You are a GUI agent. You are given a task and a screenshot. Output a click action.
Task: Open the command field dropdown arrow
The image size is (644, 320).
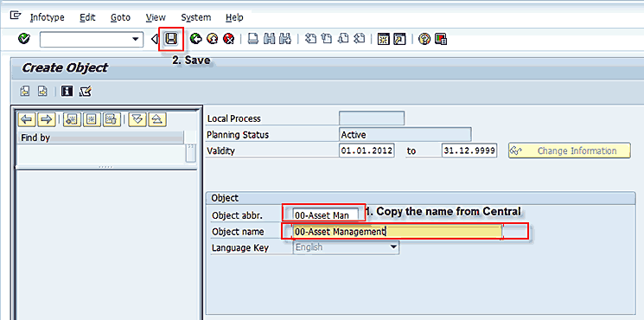click(x=135, y=40)
